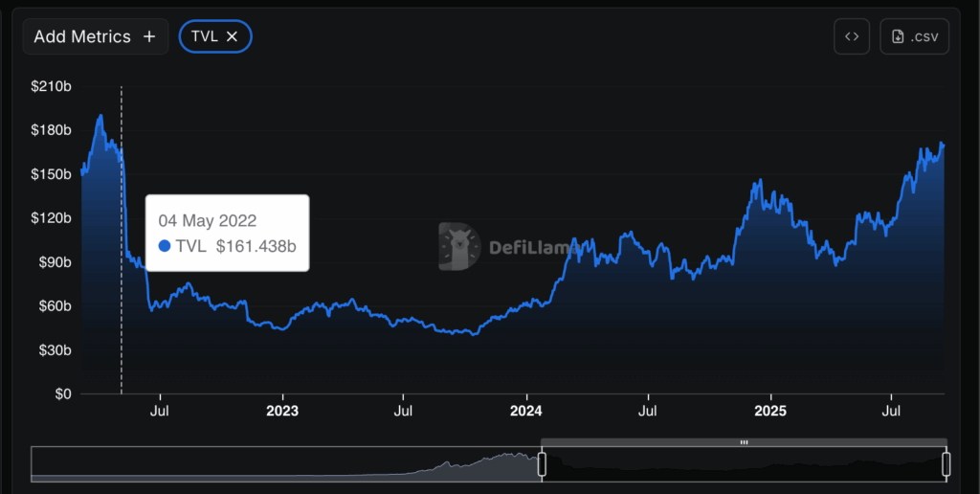Screen dimensions: 980x494
Task: Open the Add Metrics dropdown
Action: 95,36
